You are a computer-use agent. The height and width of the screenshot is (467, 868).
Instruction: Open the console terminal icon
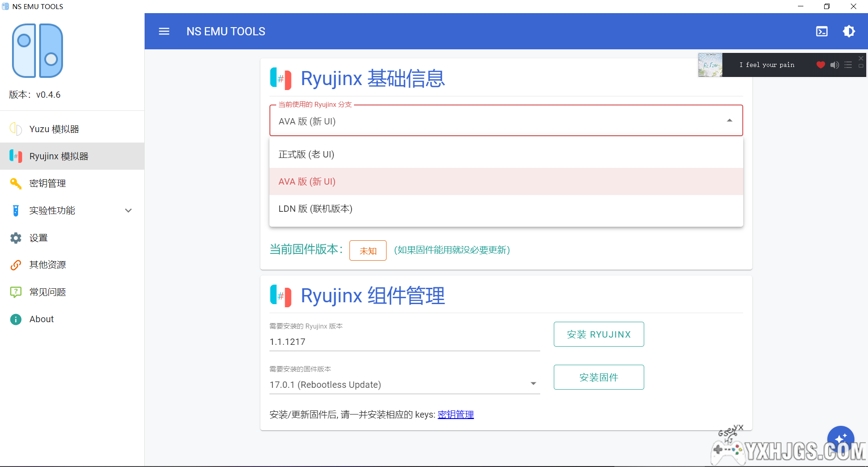[821, 31]
